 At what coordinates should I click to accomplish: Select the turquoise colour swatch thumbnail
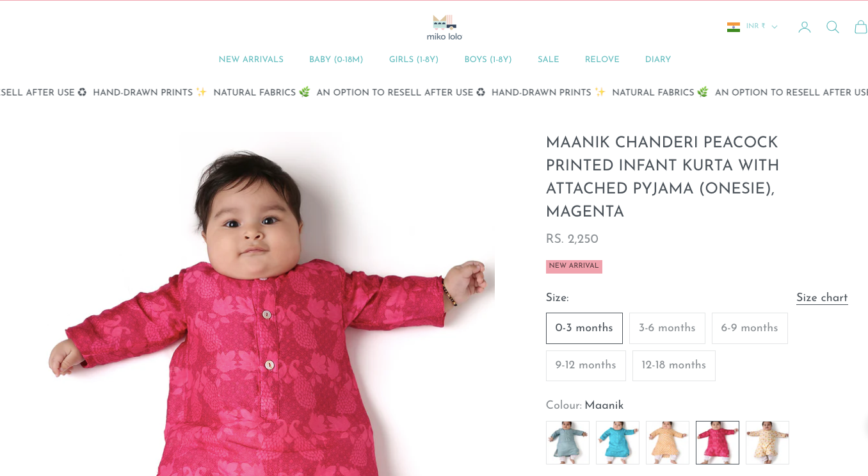(618, 443)
